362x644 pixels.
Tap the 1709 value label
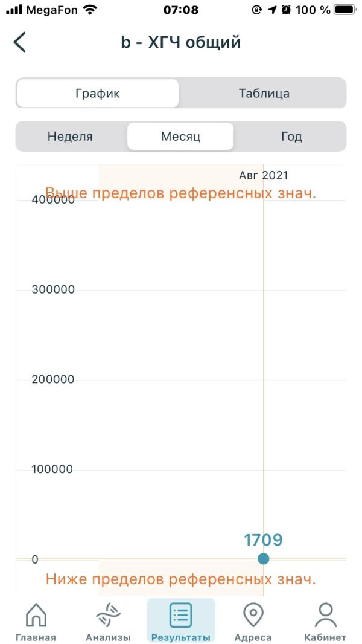pyautogui.click(x=263, y=539)
